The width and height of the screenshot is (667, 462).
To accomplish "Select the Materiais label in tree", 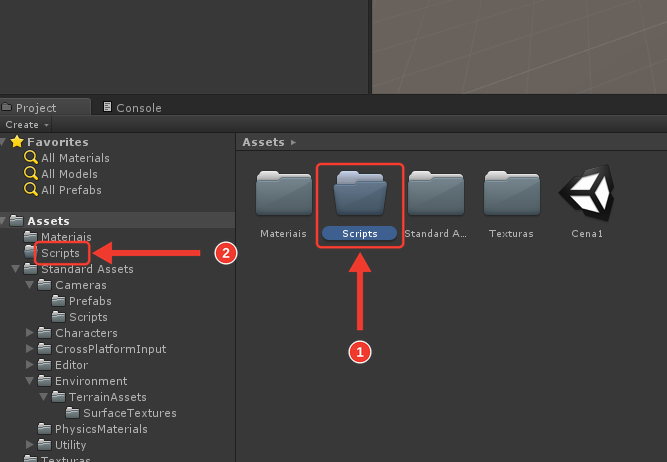I will [66, 237].
